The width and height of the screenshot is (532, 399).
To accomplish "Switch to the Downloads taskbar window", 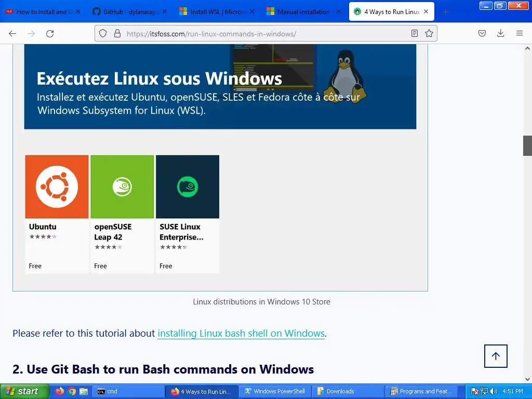I will [x=348, y=391].
